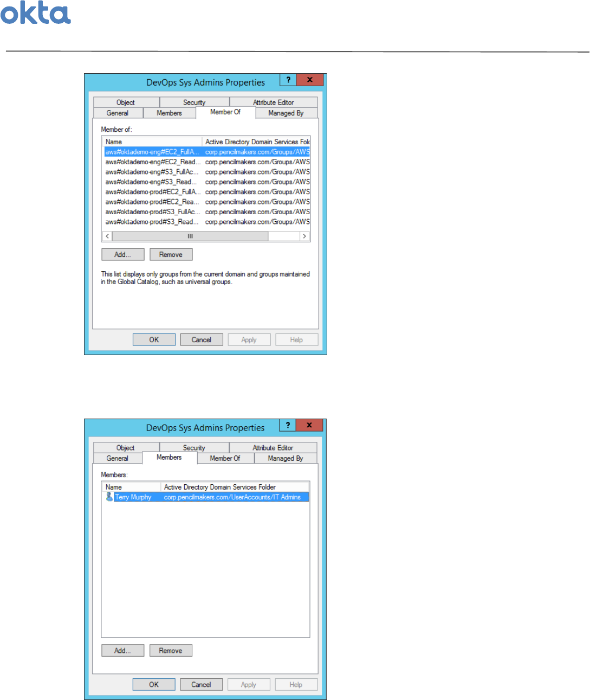This screenshot has height=700, width=590.
Task: Select the aws#oktademo-eng#EC2_Read... group row
Action: point(207,162)
